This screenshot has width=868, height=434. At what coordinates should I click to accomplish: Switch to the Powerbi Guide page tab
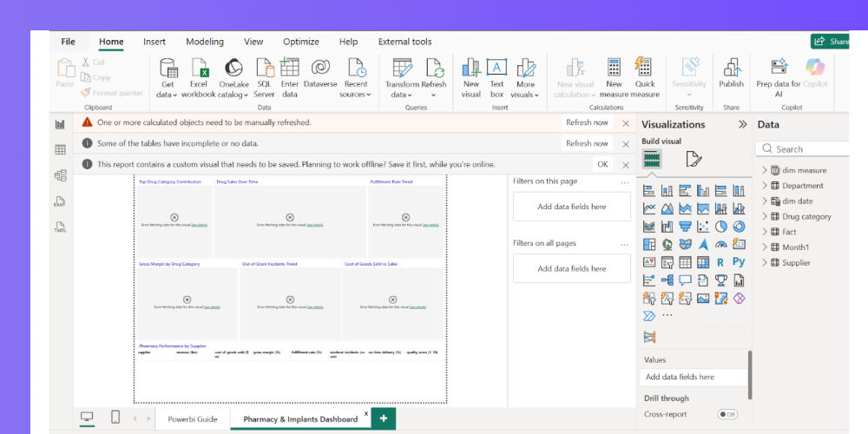tap(193, 419)
